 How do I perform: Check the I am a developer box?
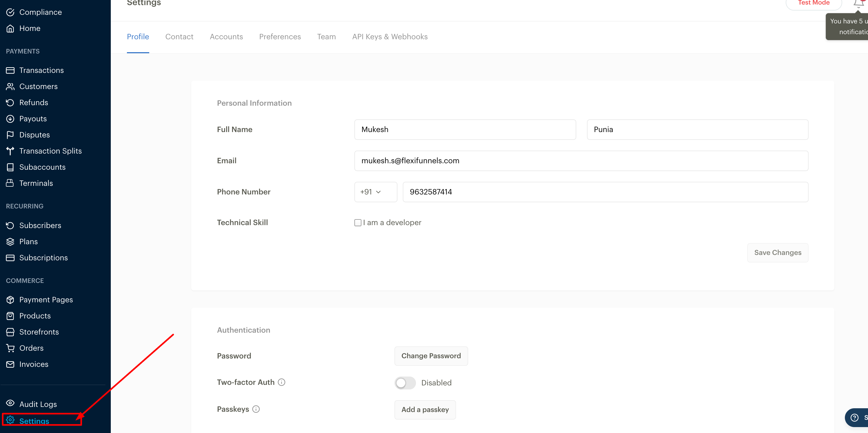358,223
